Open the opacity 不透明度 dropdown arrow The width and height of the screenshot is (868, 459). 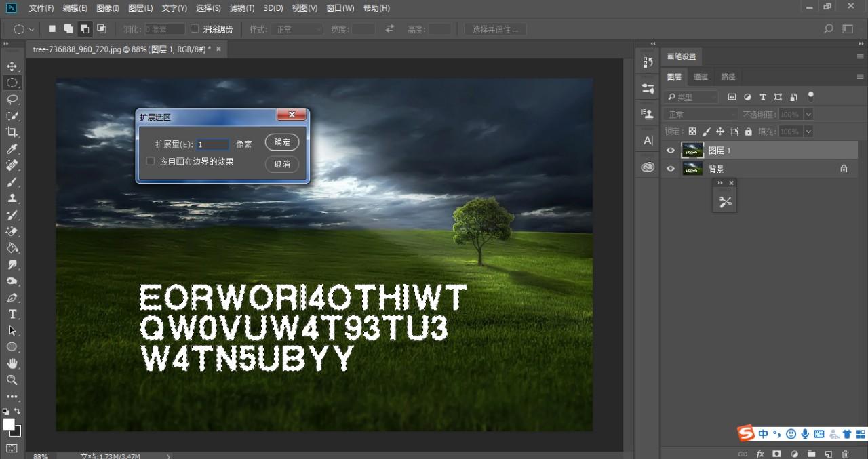point(808,115)
